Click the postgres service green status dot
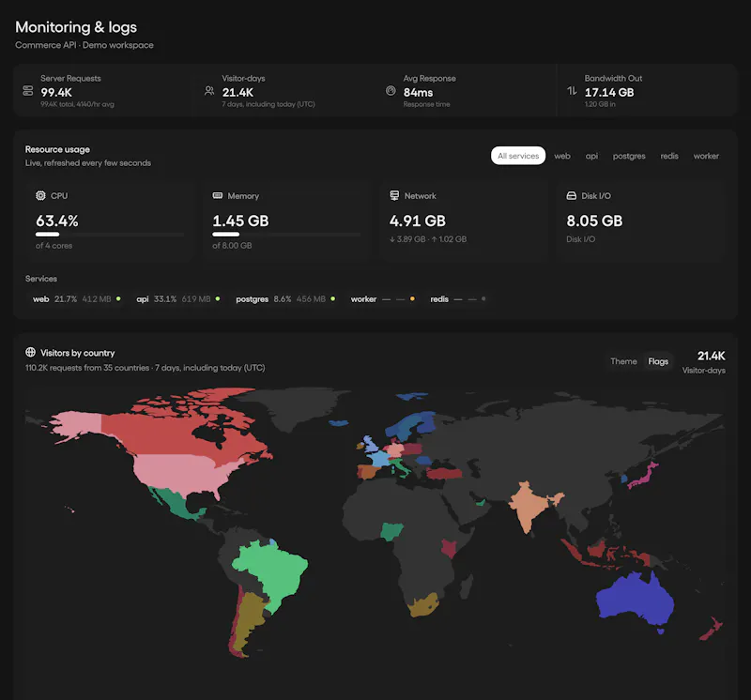 click(x=333, y=298)
